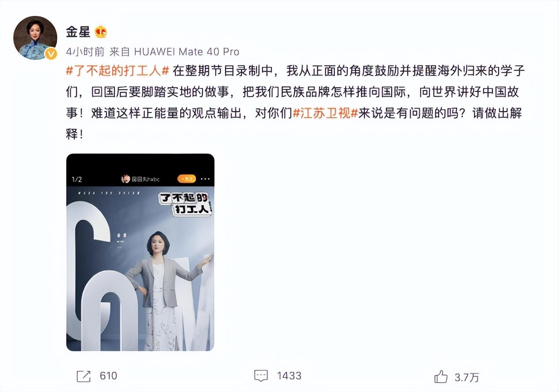Open hashtag #了不起的打工人#
This screenshot has height=392, width=559.
[x=118, y=71]
